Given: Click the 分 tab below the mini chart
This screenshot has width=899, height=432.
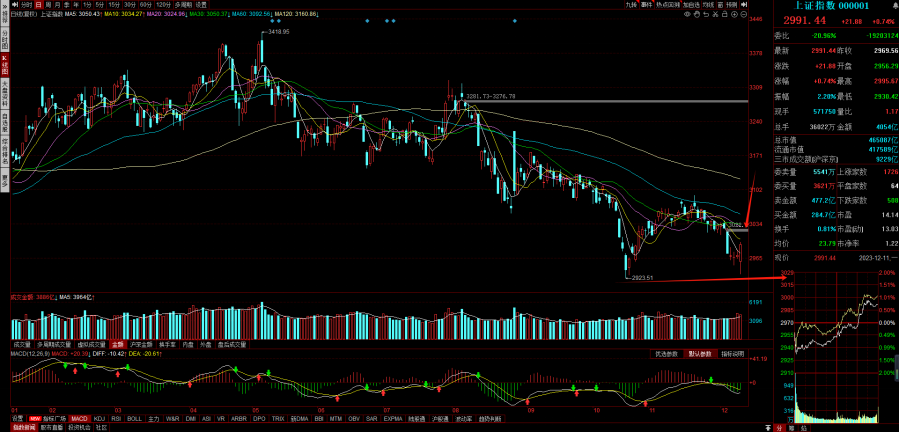Looking at the screenshot, I should pos(779,428).
